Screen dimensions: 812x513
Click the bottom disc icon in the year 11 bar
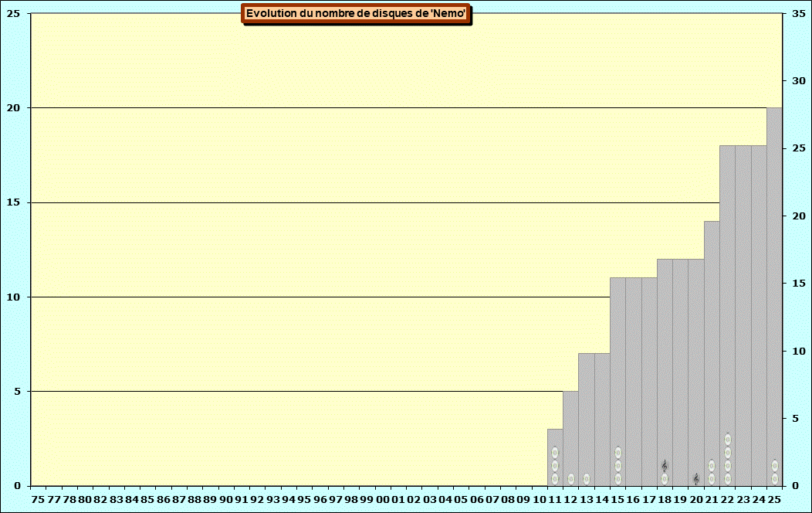pyautogui.click(x=555, y=479)
